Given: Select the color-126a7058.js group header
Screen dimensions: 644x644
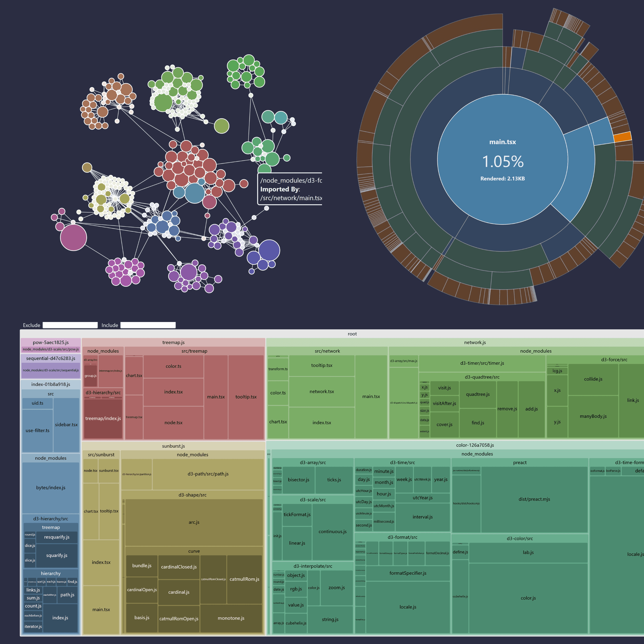Looking at the screenshot, I should [x=475, y=445].
